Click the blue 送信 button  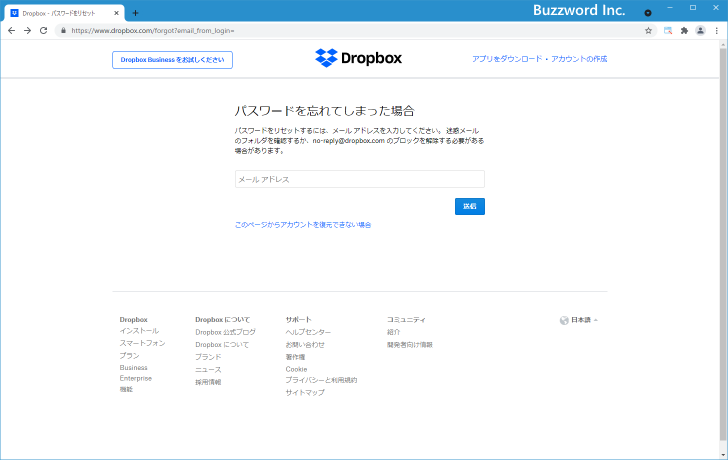(x=470, y=207)
